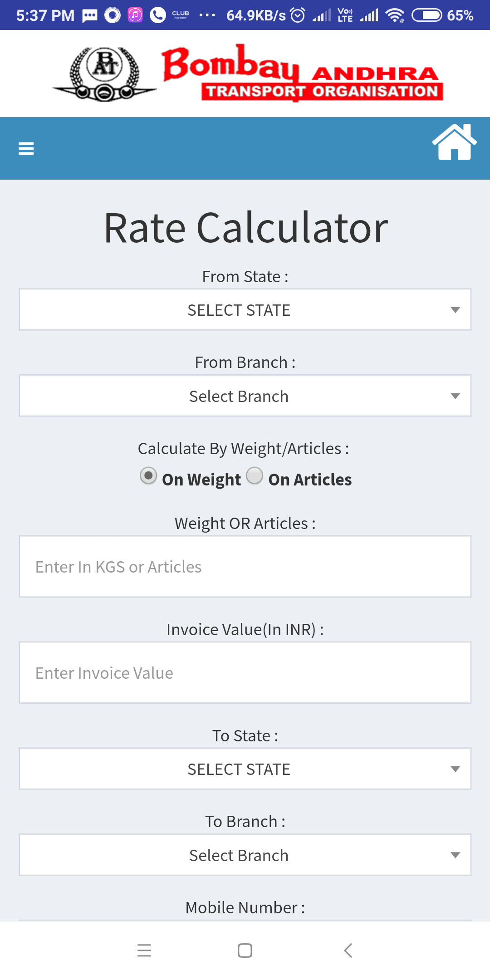Tap the message notification status icon
The width and height of the screenshot is (490, 980).
tap(90, 16)
